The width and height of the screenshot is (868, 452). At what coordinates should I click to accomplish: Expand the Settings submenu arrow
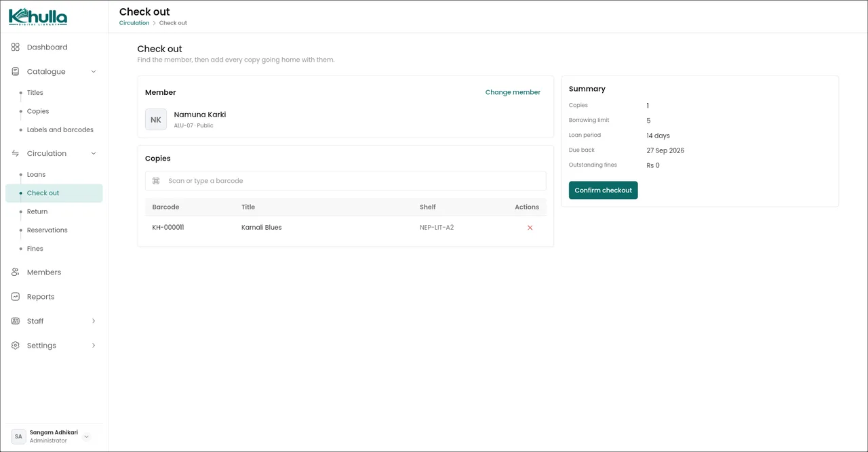coord(94,346)
